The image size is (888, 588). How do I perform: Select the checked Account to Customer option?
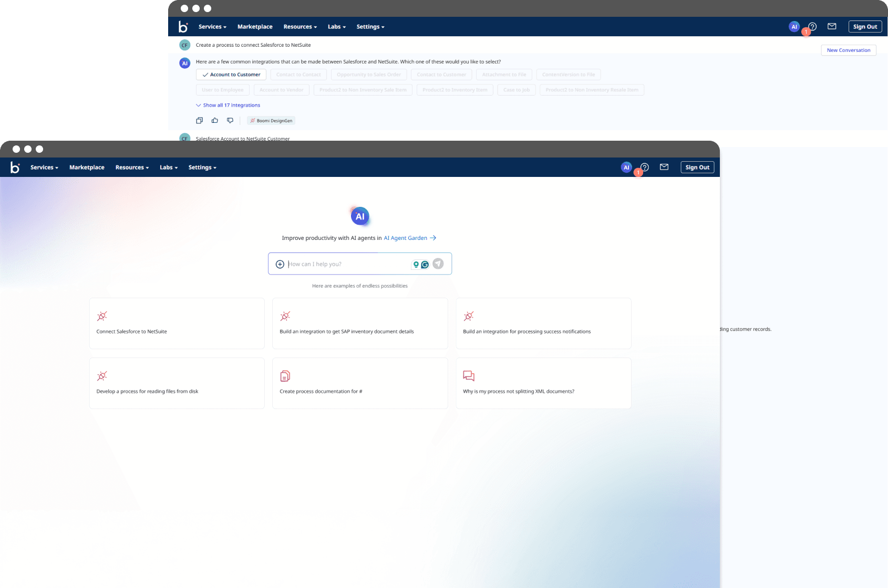[x=231, y=75]
